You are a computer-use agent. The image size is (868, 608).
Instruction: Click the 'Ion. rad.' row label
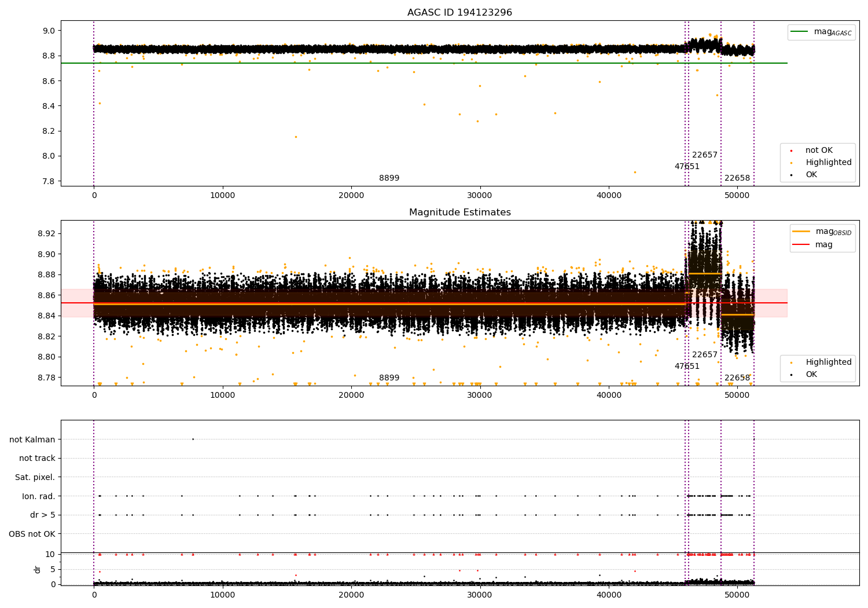[x=39, y=496]
